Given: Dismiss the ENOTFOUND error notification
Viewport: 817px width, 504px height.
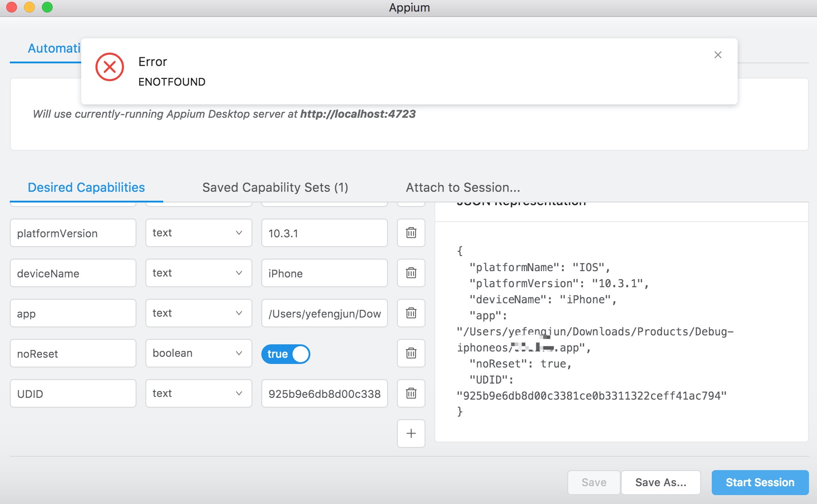Looking at the screenshot, I should pyautogui.click(x=718, y=55).
